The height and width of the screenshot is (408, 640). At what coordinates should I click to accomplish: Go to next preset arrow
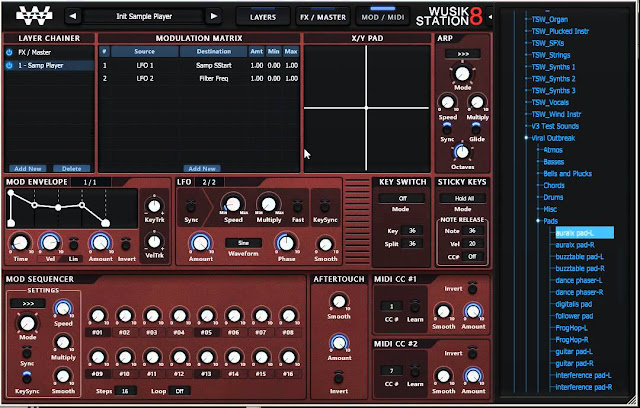(x=214, y=16)
